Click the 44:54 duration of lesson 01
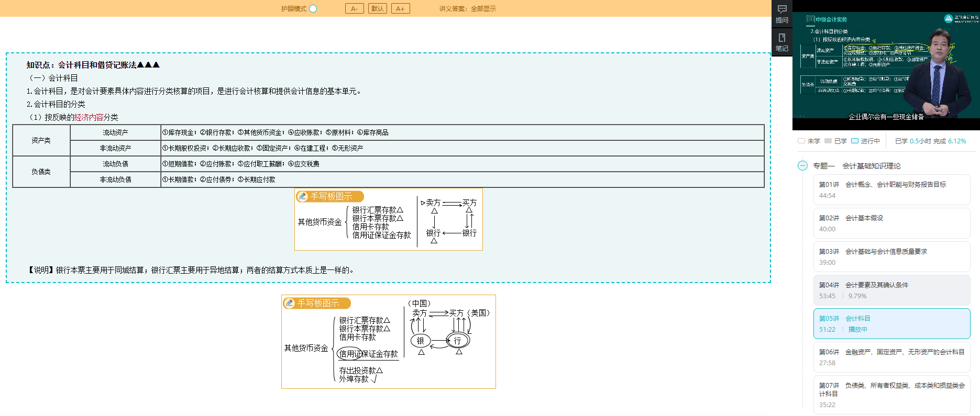The image size is (980, 416). pos(827,195)
